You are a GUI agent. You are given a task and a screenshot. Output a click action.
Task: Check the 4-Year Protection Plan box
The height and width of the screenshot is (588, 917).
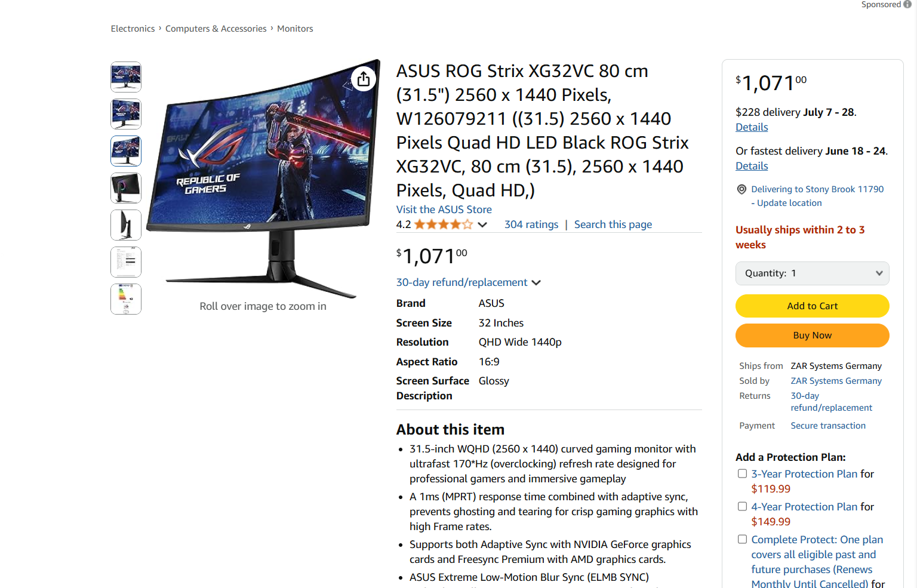tap(742, 506)
